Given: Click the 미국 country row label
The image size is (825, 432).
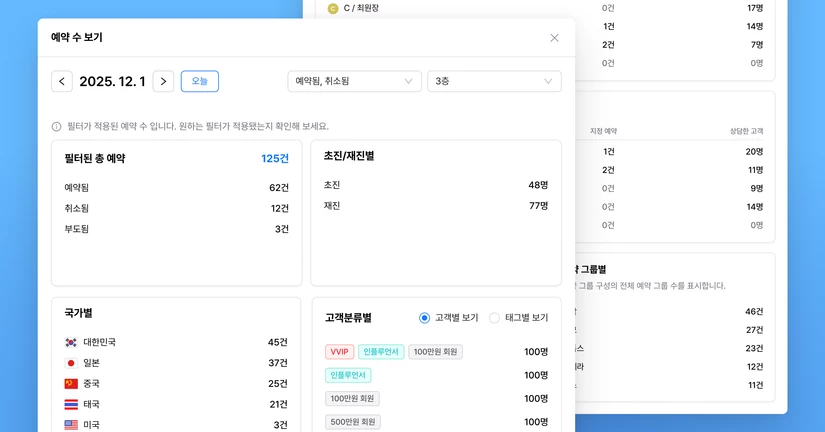Looking at the screenshot, I should [92, 425].
